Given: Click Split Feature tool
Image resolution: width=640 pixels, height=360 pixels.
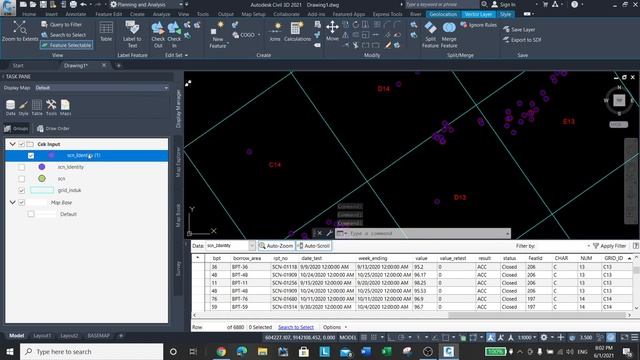Looking at the screenshot, I should [x=430, y=35].
